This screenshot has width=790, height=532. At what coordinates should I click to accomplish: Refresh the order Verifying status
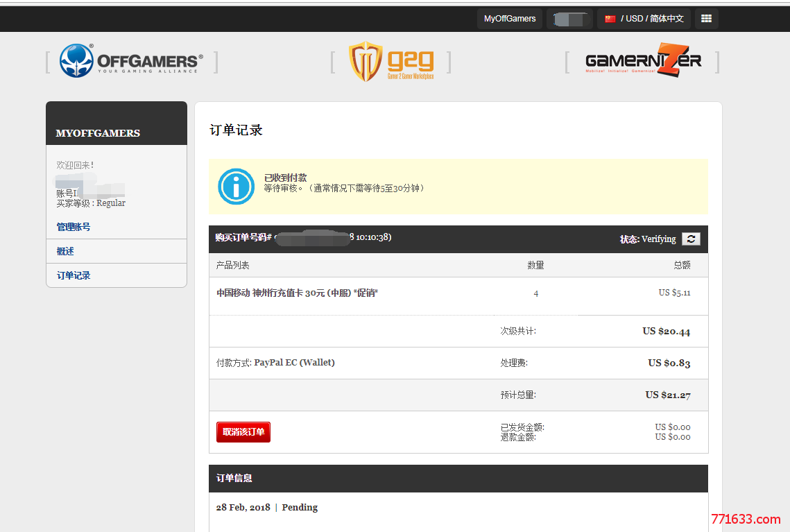coord(691,239)
